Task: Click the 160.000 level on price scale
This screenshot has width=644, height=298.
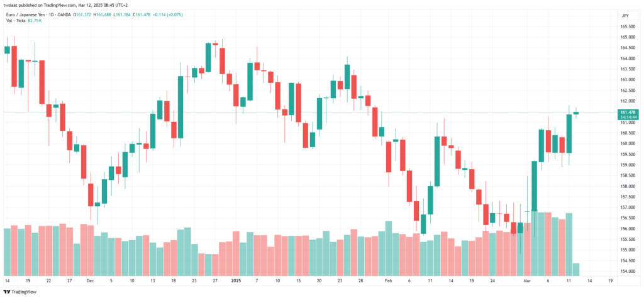Action: 627,144
